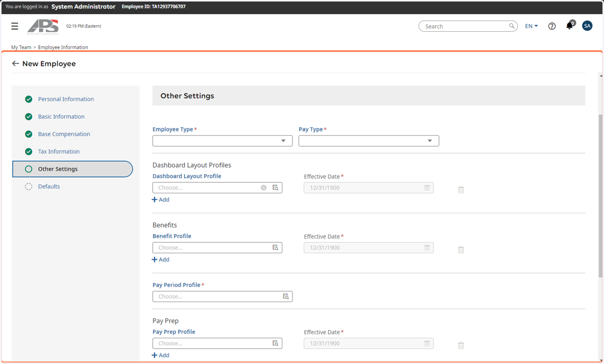The image size is (604, 364).
Task: Click the Tax Information completed checkmark
Action: click(29, 152)
